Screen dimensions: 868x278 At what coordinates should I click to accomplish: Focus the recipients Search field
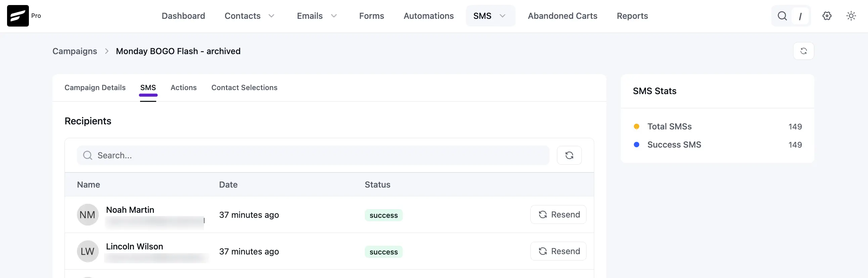(x=313, y=155)
